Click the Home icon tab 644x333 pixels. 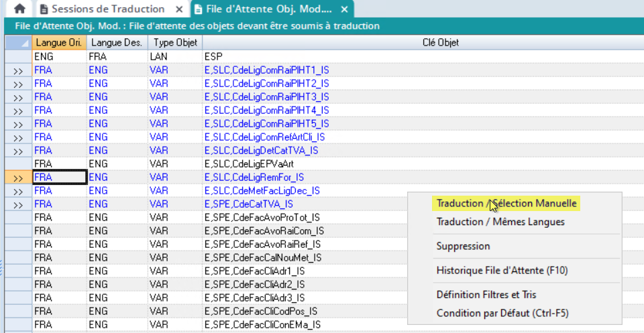(19, 9)
